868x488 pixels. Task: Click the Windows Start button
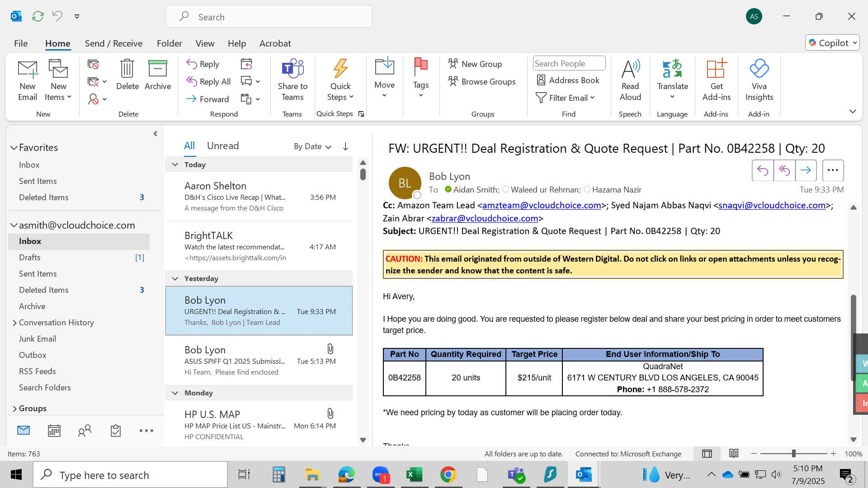(16, 474)
